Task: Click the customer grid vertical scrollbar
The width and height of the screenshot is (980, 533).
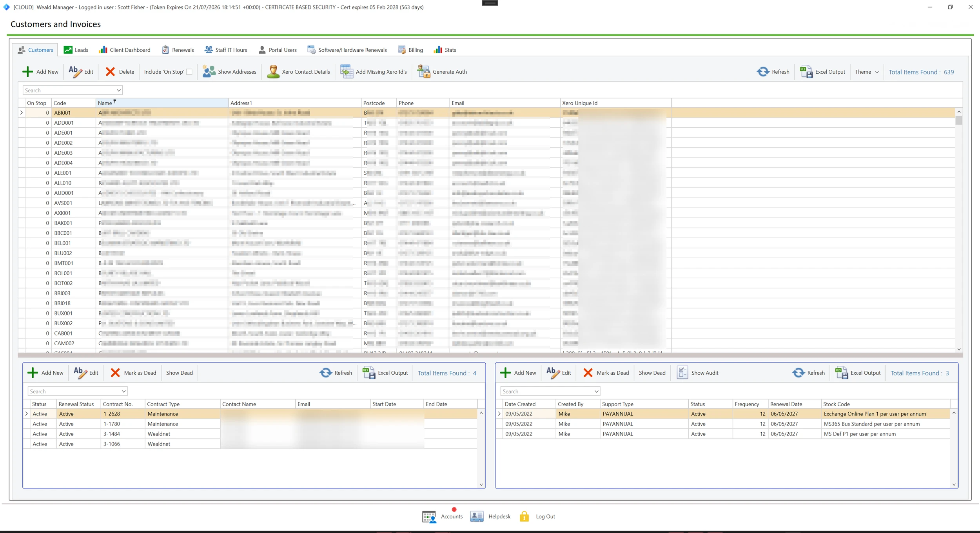Action: point(959,230)
